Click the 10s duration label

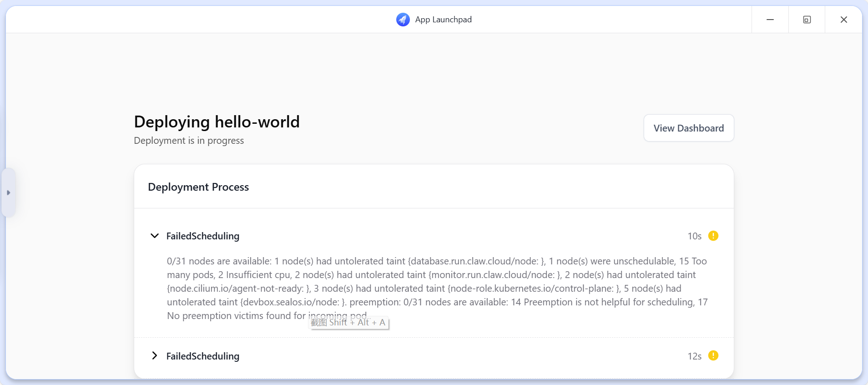click(694, 236)
